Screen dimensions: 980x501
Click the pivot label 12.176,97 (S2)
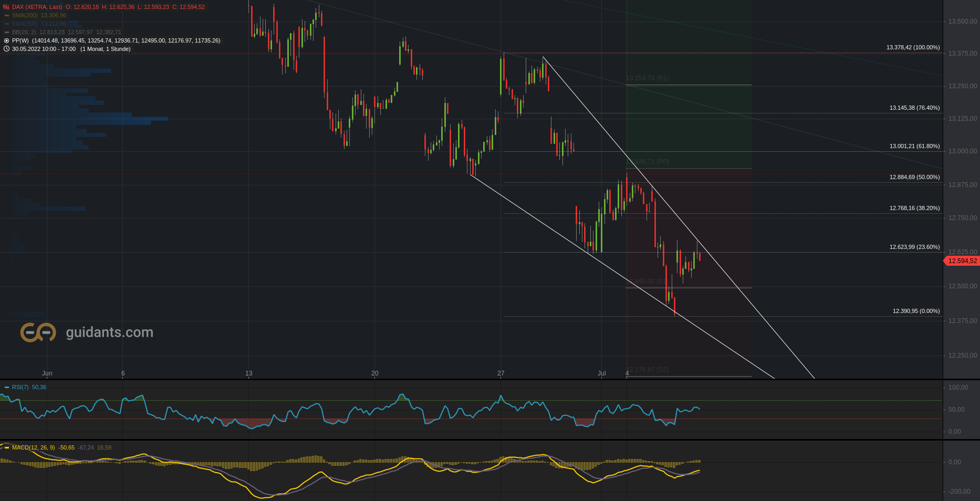pyautogui.click(x=648, y=370)
